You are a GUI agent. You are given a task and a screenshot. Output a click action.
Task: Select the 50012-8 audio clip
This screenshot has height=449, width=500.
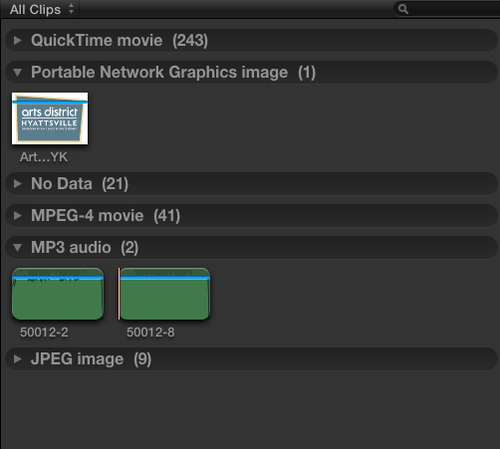[165, 294]
